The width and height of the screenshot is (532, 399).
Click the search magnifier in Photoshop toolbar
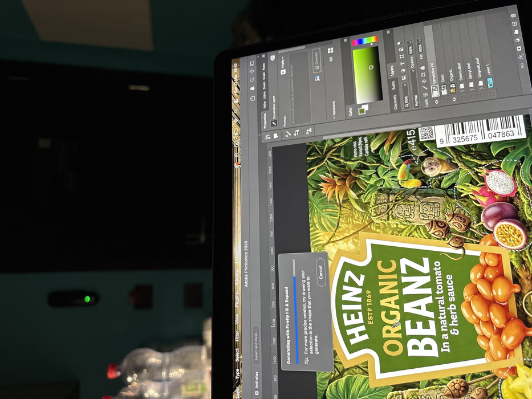[x=252, y=80]
